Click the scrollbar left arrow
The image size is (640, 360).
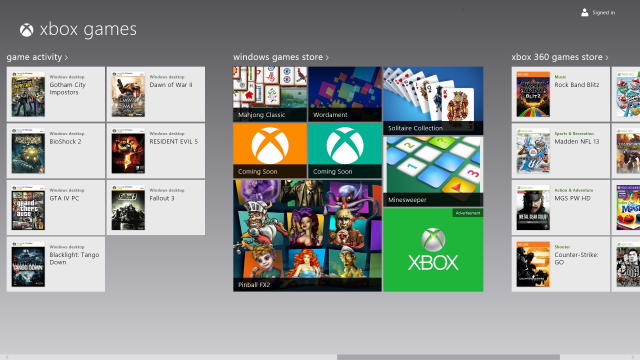coord(7,357)
